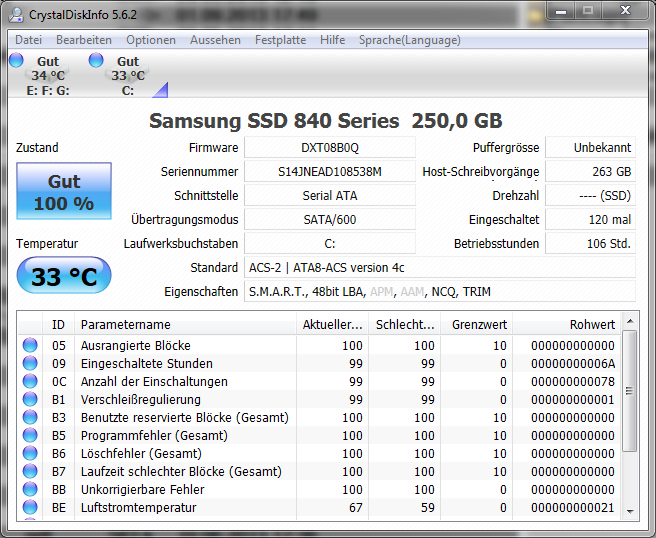
Task: Click the Firmware value DXT08B0Q
Action: pyautogui.click(x=330, y=148)
